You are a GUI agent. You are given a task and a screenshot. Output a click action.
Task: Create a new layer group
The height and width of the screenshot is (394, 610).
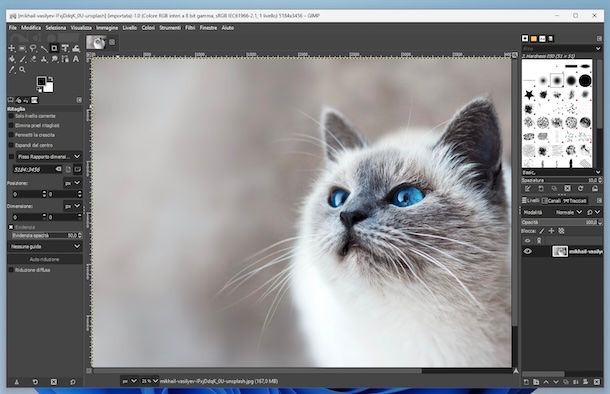536,382
